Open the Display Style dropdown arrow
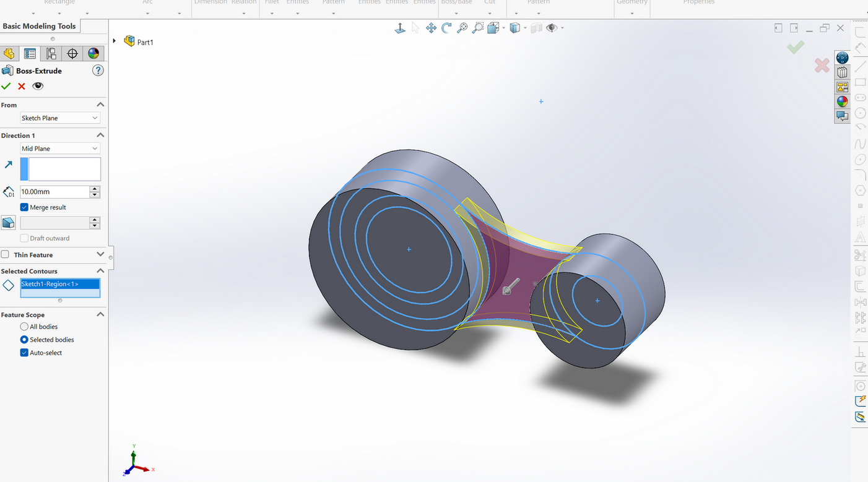The image size is (868, 482). [525, 28]
